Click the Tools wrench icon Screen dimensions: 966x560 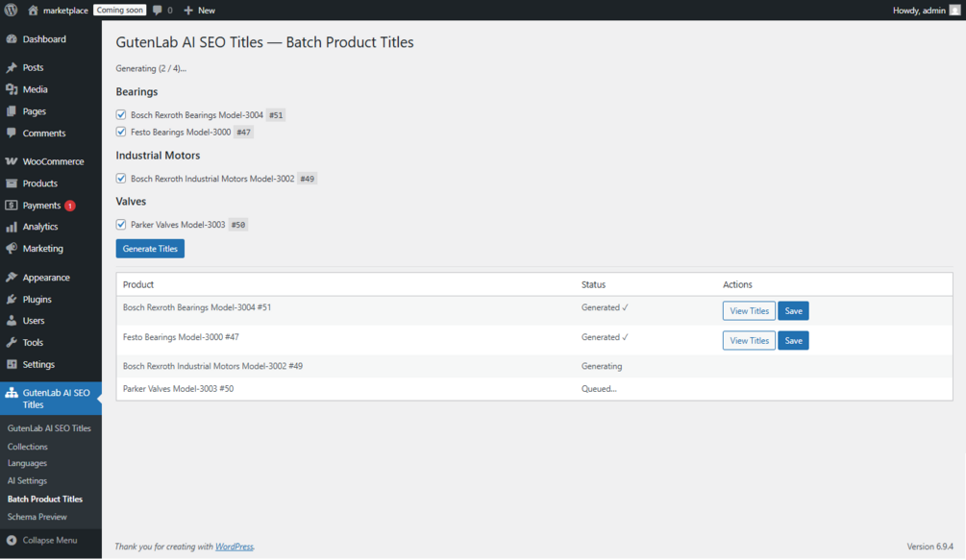click(x=12, y=342)
